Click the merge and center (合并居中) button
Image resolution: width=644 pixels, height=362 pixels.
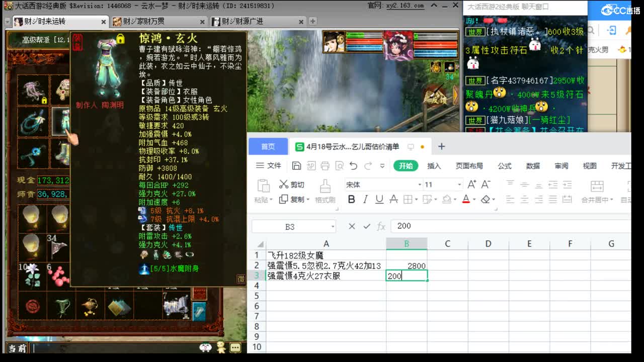click(597, 192)
